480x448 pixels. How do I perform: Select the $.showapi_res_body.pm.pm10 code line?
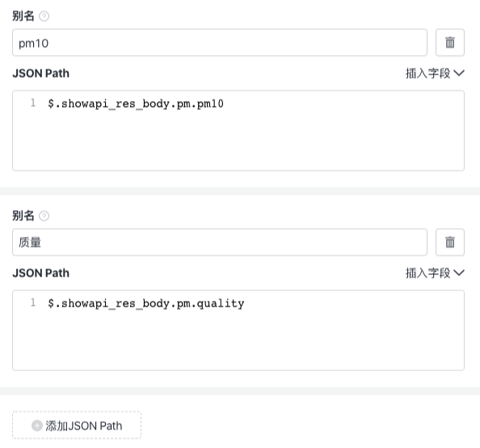(136, 104)
